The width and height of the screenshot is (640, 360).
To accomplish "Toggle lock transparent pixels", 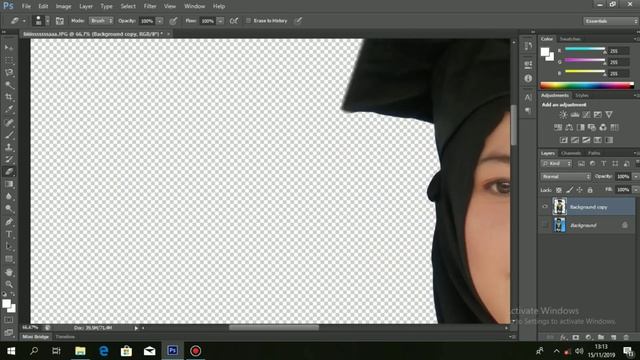I will [559, 190].
